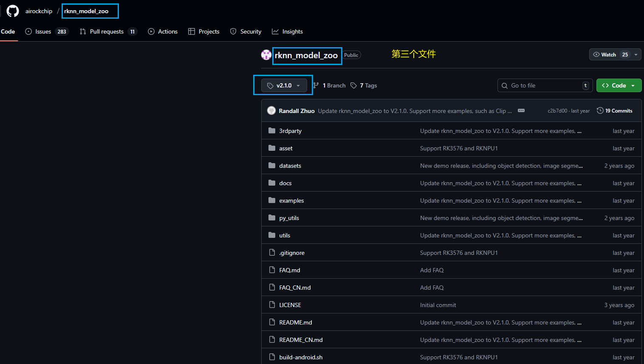Open the Add FAQ commit for FAQ.md
Viewport: 644px width, 364px height.
coord(432,270)
